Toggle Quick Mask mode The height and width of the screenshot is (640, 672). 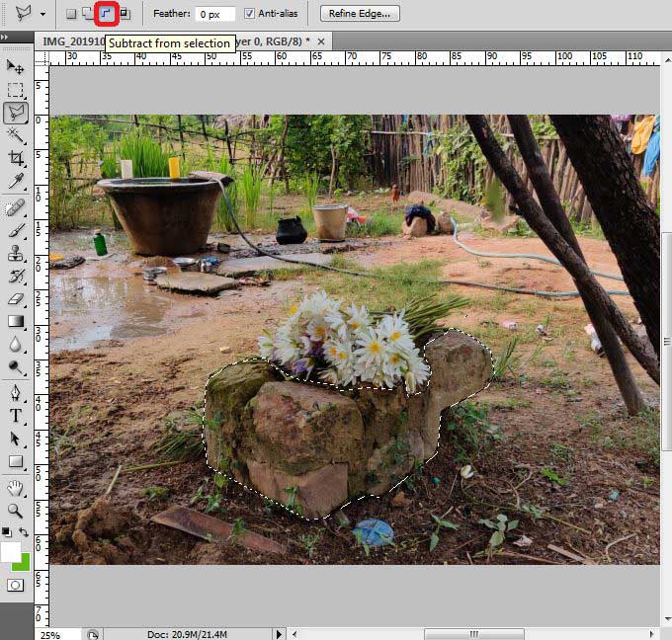pos(16,585)
